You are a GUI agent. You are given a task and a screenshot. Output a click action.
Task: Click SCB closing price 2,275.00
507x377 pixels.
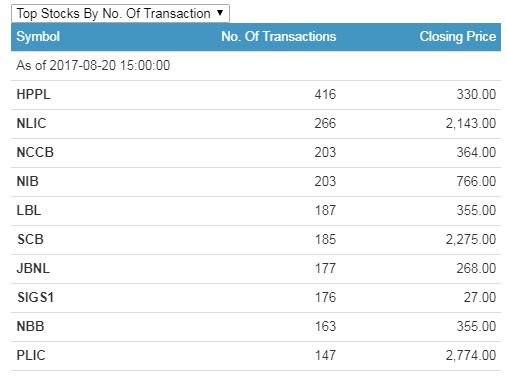tap(471, 239)
